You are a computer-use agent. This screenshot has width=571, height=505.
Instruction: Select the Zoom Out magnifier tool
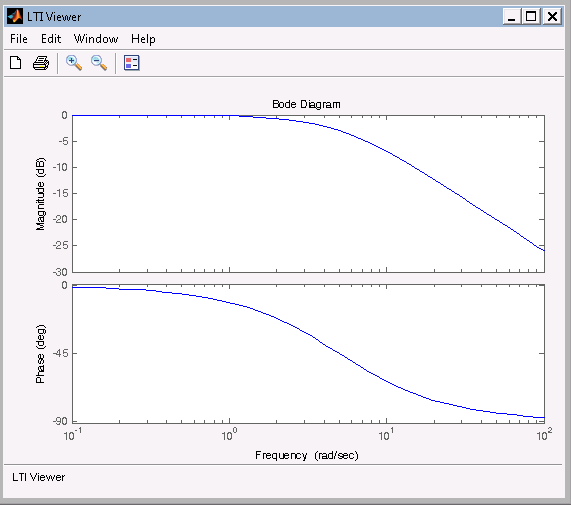point(99,63)
